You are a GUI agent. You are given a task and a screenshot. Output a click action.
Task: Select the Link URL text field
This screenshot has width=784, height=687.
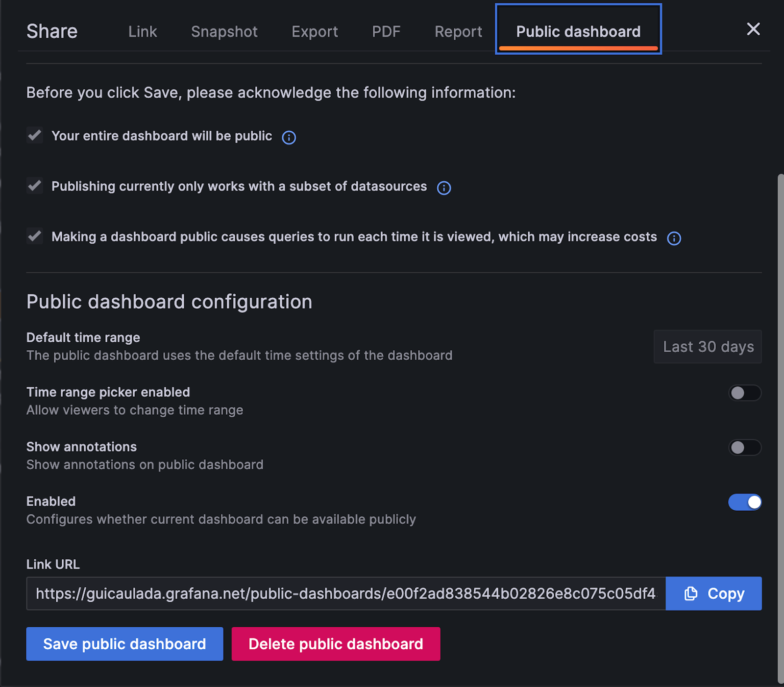click(343, 593)
